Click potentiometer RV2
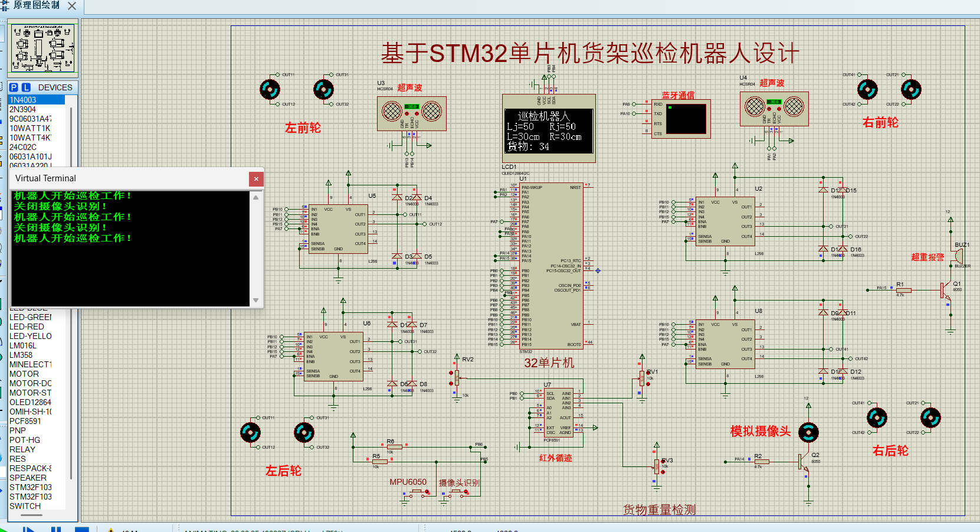Screen dimensions: 980x532 click(457, 377)
